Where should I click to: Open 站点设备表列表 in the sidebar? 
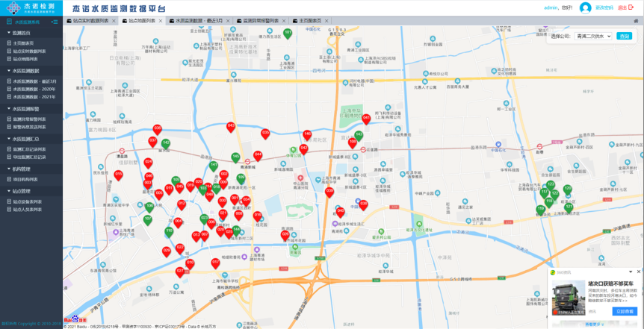tap(28, 202)
